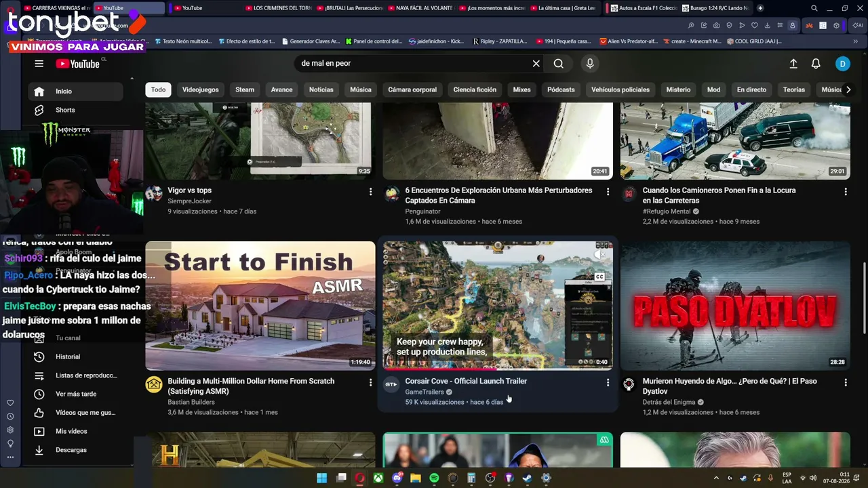The width and height of the screenshot is (868, 488).
Task: Open the SiempreJocker channel avatar
Action: 154,195
